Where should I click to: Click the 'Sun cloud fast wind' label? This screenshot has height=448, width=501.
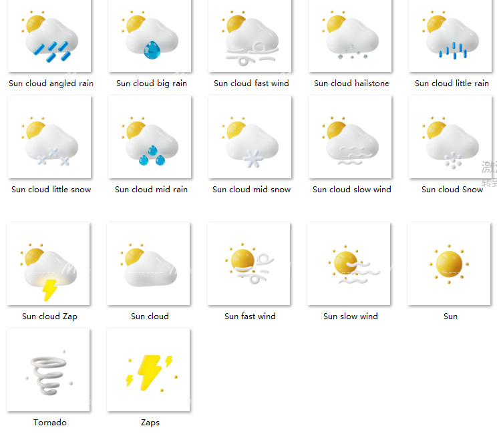(251, 83)
